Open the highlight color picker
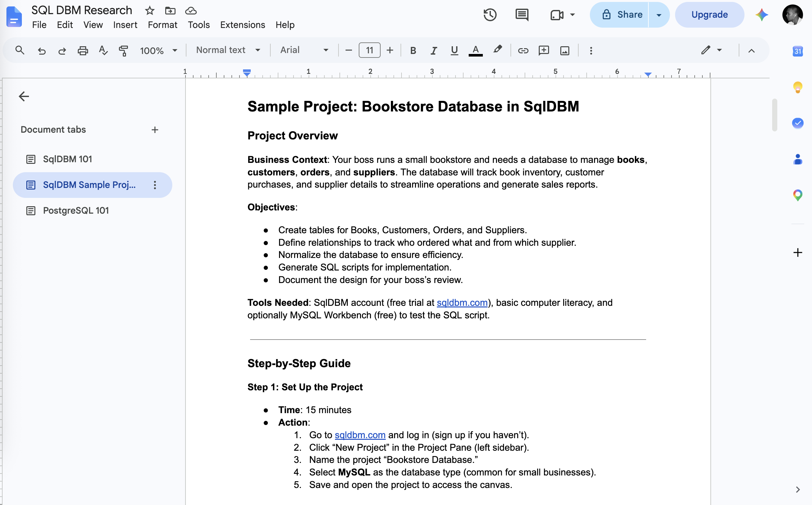 tap(497, 50)
